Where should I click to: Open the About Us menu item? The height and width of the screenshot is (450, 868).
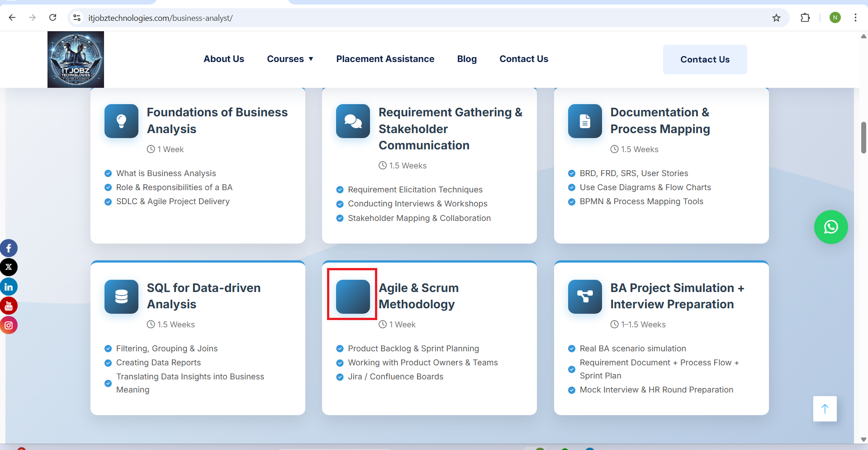223,59
